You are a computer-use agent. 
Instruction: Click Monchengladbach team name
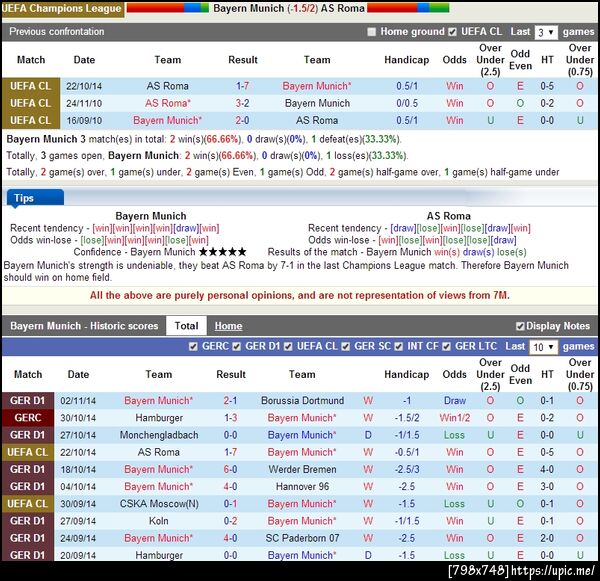click(159, 435)
